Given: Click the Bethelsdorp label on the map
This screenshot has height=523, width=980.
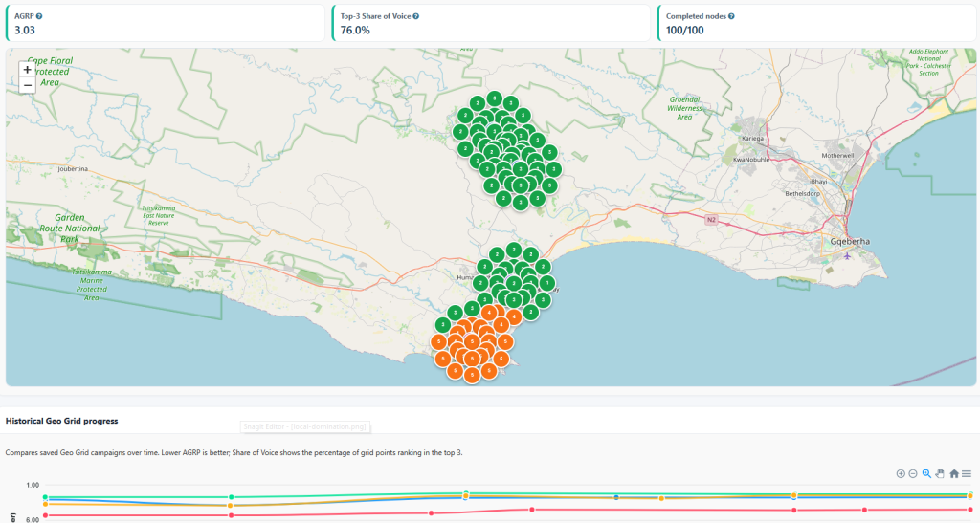Looking at the screenshot, I should (803, 193).
